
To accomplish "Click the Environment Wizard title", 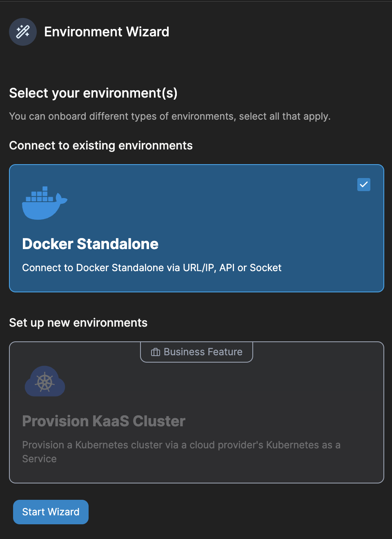I will pos(107,31).
